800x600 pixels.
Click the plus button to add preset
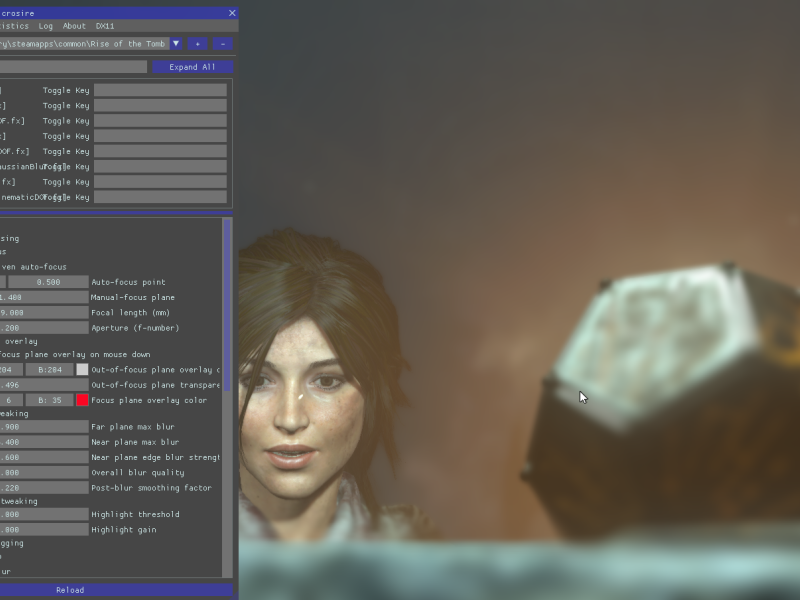[197, 44]
